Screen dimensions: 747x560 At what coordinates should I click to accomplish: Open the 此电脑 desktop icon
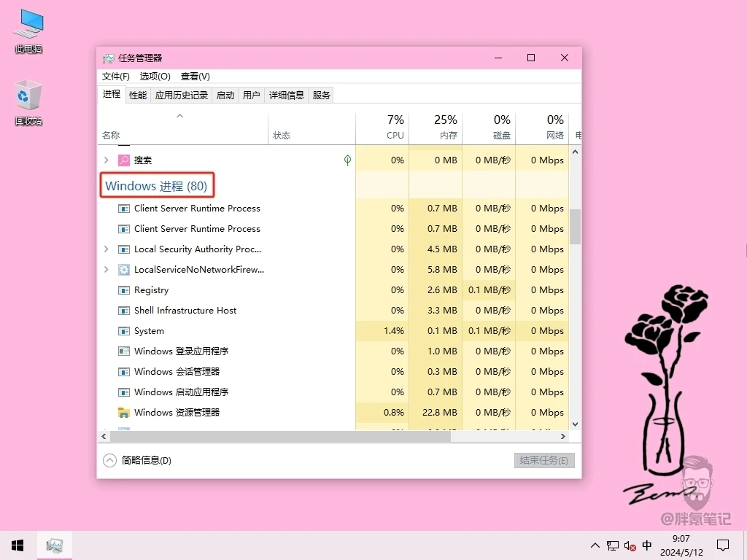click(28, 31)
